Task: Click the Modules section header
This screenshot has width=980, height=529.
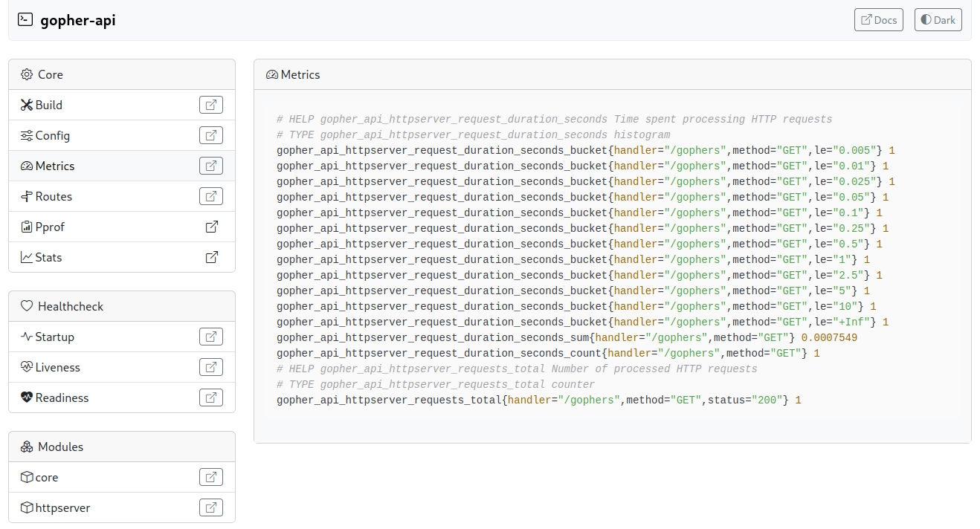Action: point(122,447)
